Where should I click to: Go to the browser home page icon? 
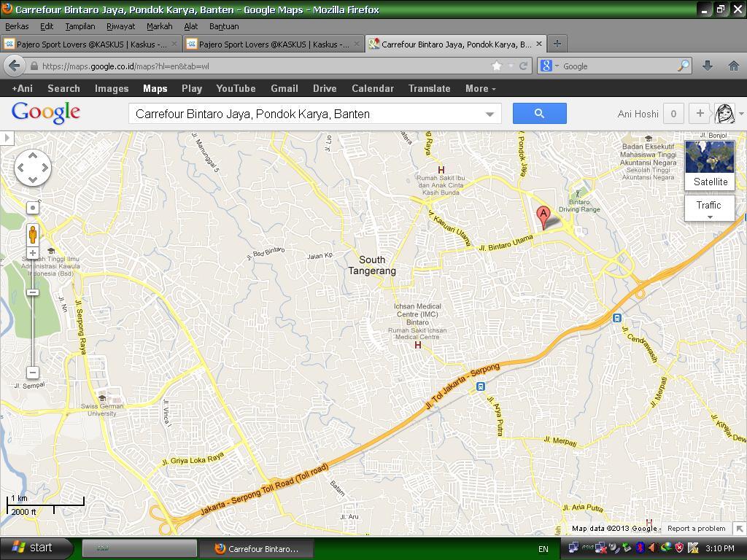click(x=734, y=66)
